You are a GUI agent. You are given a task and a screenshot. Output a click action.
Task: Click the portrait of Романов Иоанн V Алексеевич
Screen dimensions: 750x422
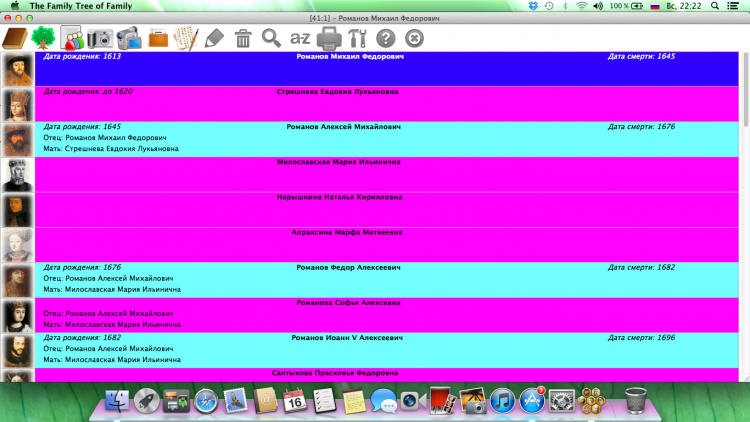(x=18, y=351)
